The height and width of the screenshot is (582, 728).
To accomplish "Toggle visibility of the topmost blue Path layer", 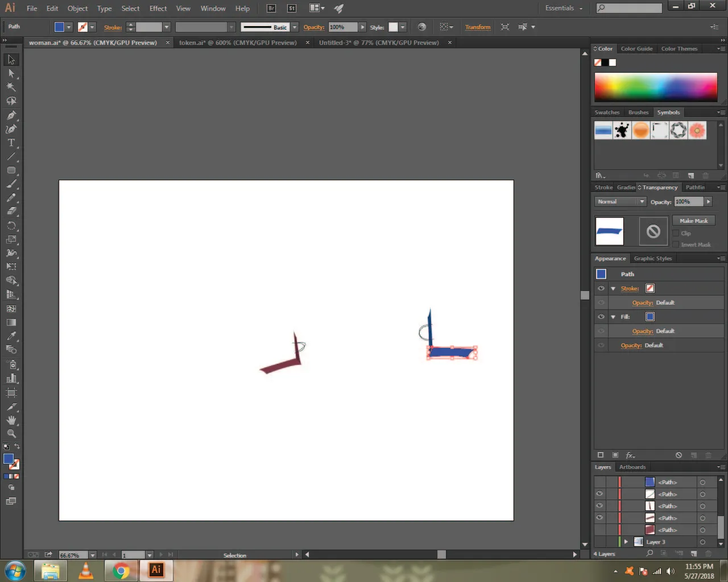I will (599, 482).
